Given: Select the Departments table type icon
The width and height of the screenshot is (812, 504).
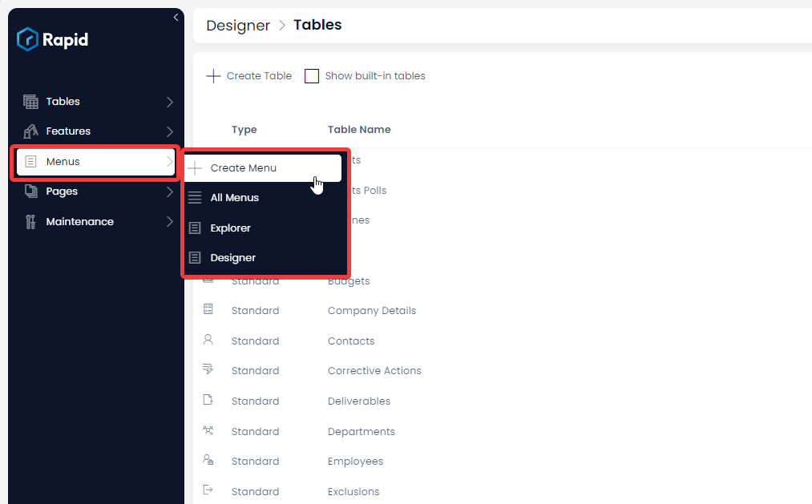Looking at the screenshot, I should pos(208,430).
